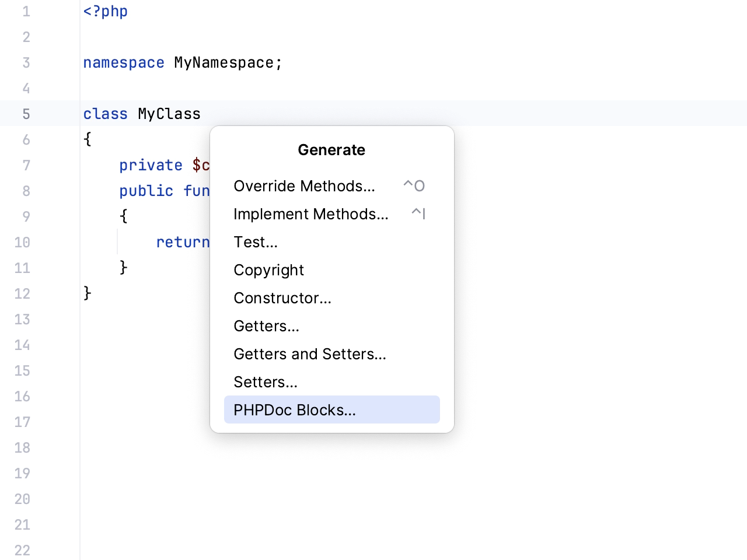Select Override Methods in the Generate menu
747x560 pixels.
click(x=304, y=186)
